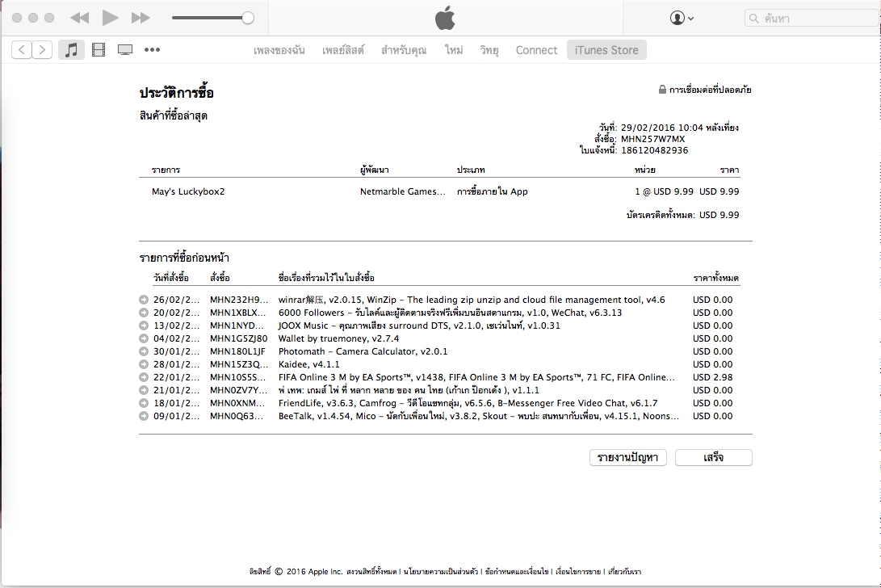The width and height of the screenshot is (881, 588).
Task: Click the เสร็จ button
Action: pos(714,458)
